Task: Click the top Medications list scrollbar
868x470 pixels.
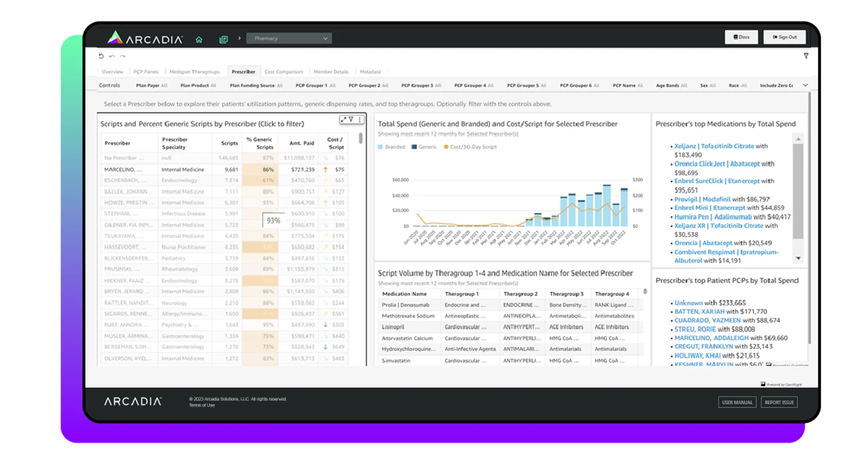Action: (x=798, y=191)
